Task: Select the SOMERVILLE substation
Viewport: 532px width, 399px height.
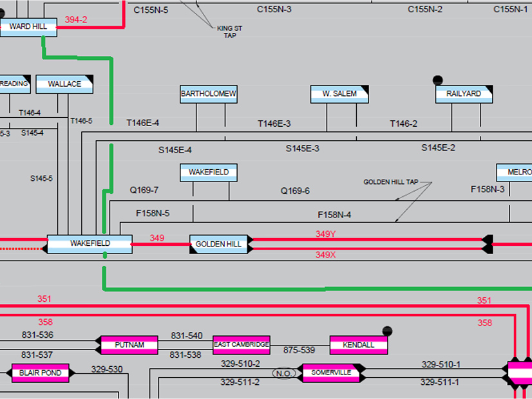Action: (x=331, y=373)
